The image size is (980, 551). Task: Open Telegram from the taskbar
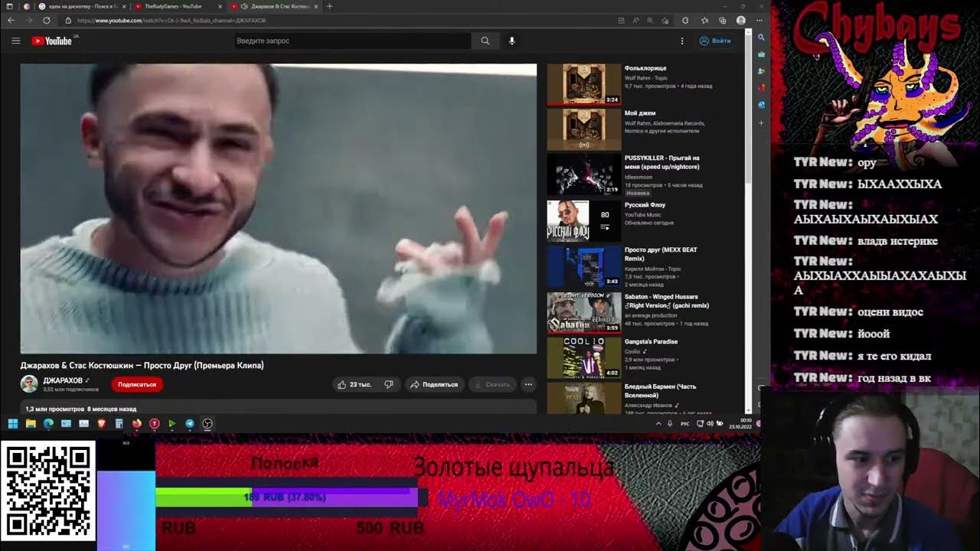[190, 423]
